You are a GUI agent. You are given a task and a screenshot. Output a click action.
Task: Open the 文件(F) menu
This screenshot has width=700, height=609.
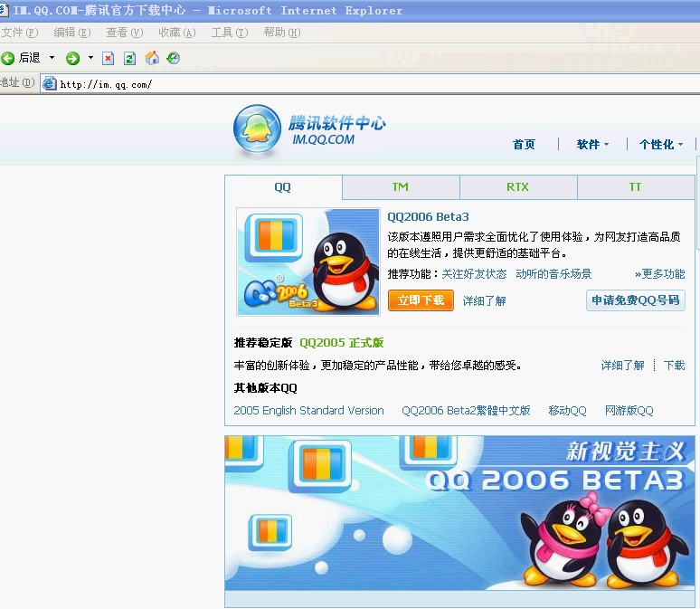20,33
